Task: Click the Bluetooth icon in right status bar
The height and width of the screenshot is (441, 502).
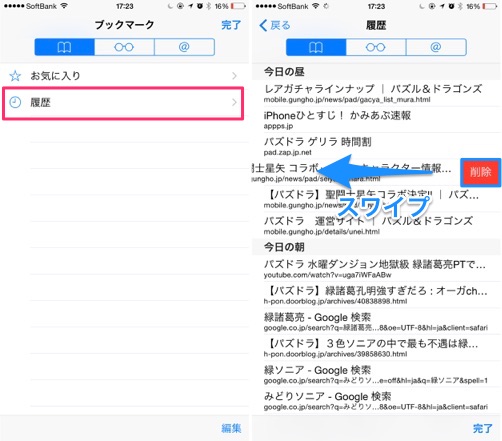Action: click(x=460, y=6)
